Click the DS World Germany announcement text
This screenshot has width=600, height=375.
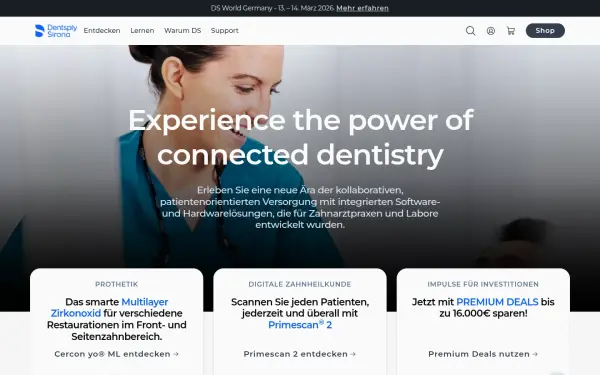(272, 8)
